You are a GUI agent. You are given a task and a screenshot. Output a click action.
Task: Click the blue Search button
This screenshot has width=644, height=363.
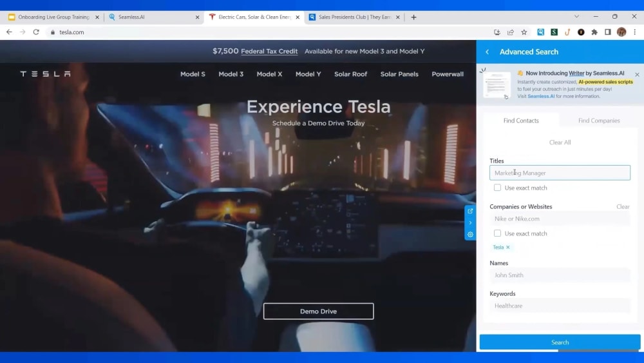pos(560,342)
